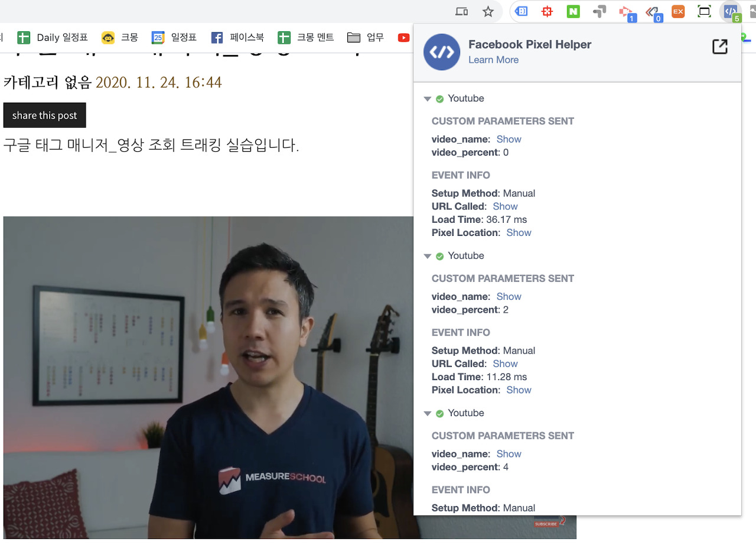This screenshot has height=558, width=756.
Task: Pop out the Pixel Helper panel
Action: point(720,47)
